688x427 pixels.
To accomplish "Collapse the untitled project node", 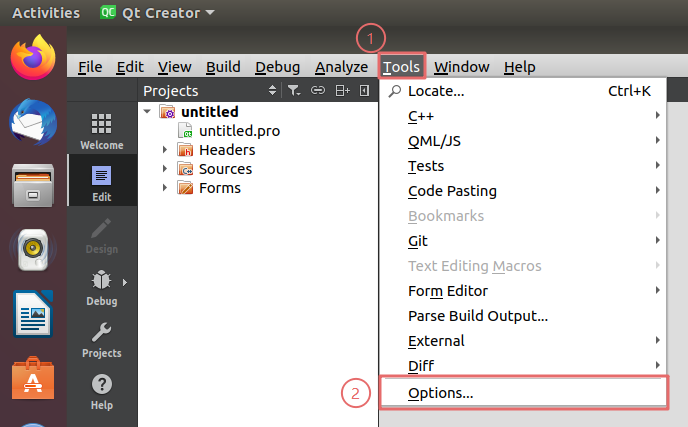I will 148,112.
